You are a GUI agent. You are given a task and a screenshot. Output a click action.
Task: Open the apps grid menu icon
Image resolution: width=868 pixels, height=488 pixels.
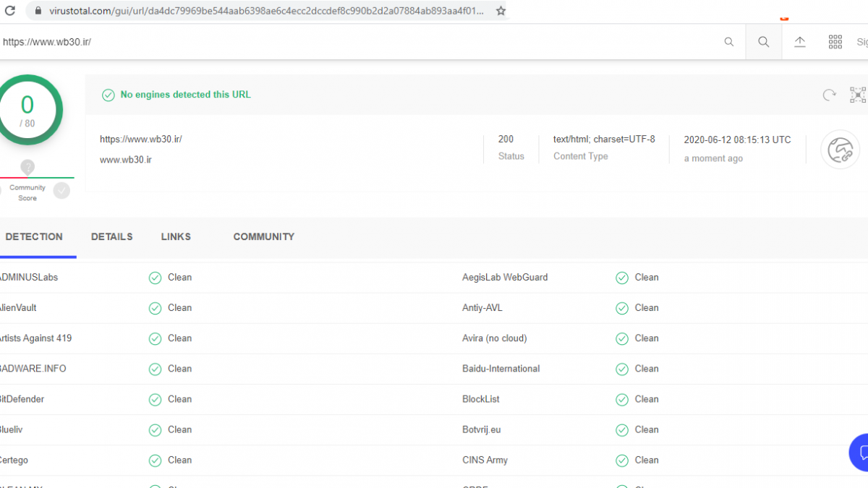click(835, 42)
